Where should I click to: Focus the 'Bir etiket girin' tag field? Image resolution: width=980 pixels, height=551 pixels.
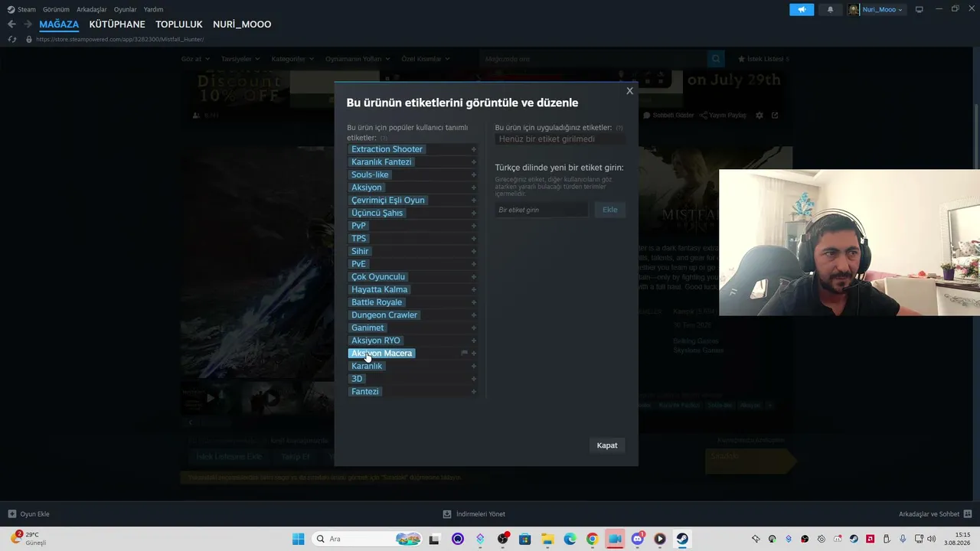[x=542, y=210]
